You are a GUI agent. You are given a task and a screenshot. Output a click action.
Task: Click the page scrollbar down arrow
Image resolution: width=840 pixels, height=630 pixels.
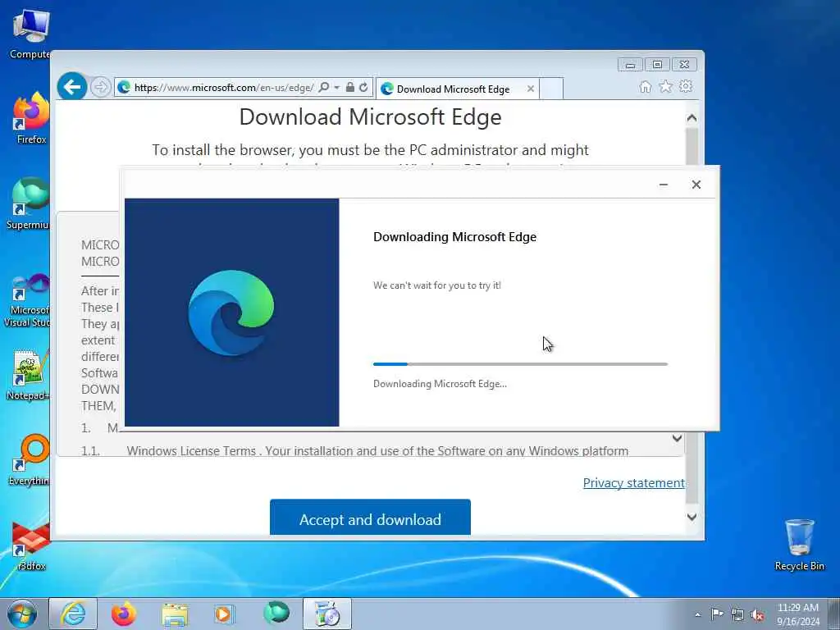[x=692, y=517]
